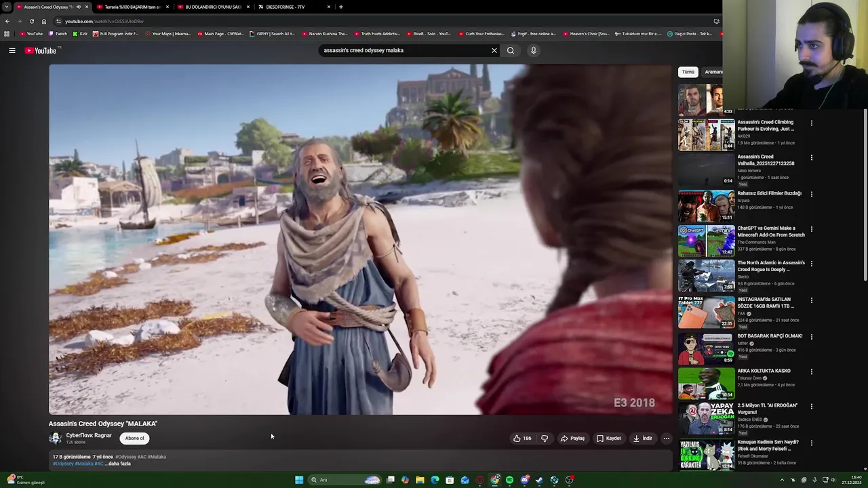Open BOT BASARAK RAPÇİ OLMAK video title
This screenshot has height=488, width=868.
click(770, 335)
